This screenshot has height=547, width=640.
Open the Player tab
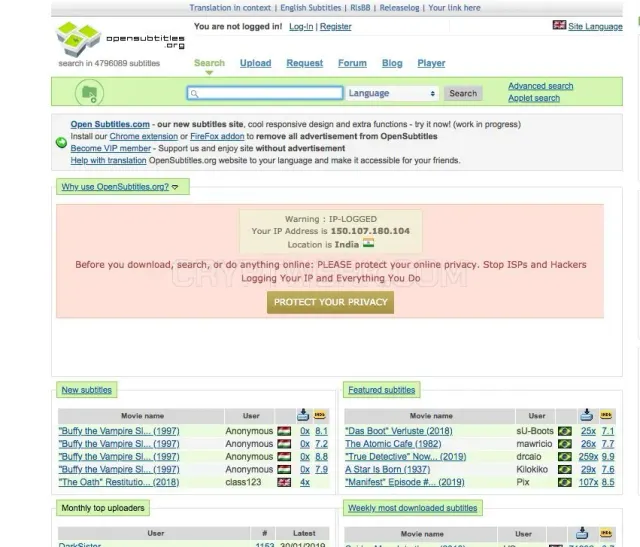pyautogui.click(x=431, y=63)
